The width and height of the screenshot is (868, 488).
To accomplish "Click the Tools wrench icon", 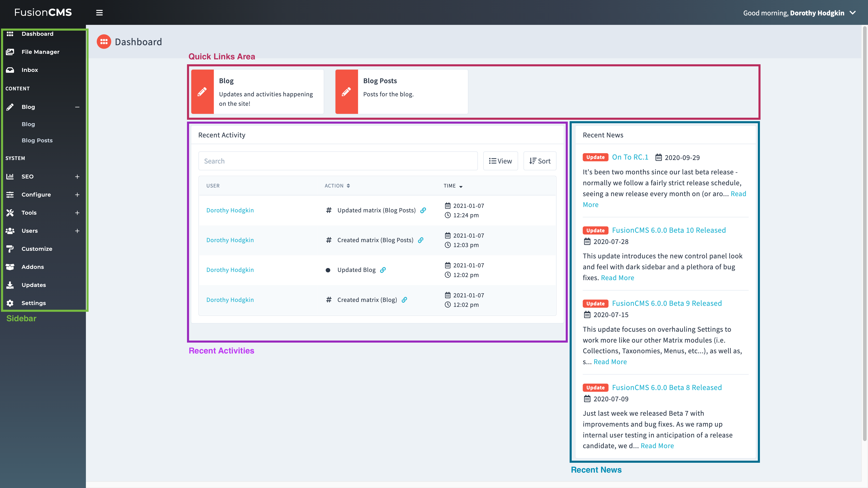I will tap(10, 213).
